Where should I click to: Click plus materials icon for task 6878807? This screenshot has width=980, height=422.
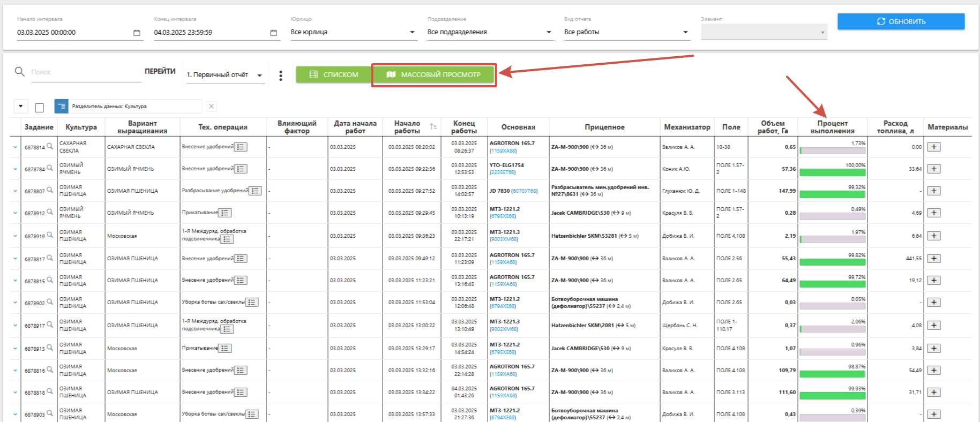pyautogui.click(x=934, y=191)
